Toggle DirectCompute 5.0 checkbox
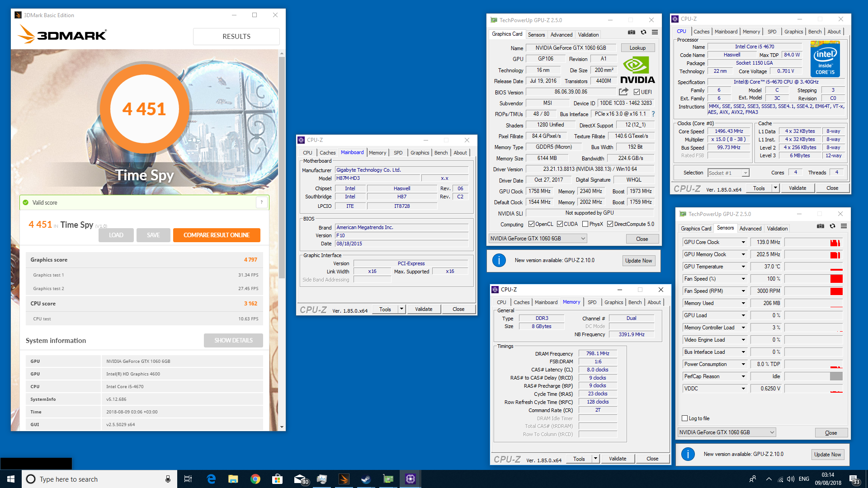This screenshot has width=868, height=488. pyautogui.click(x=610, y=224)
